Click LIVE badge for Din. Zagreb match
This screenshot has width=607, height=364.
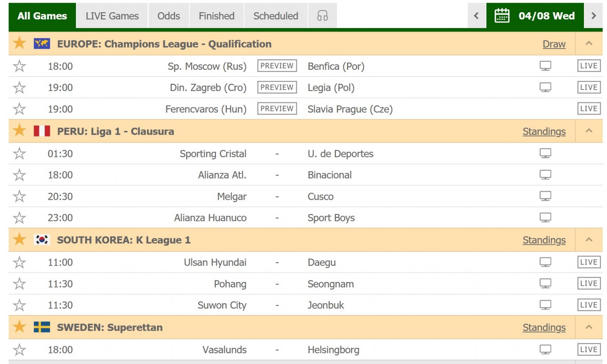click(x=589, y=87)
